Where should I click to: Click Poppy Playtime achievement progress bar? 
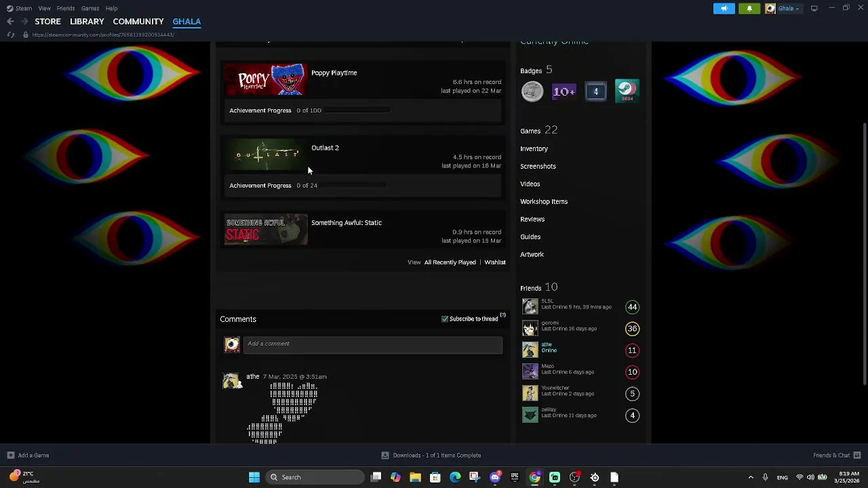[x=357, y=110]
